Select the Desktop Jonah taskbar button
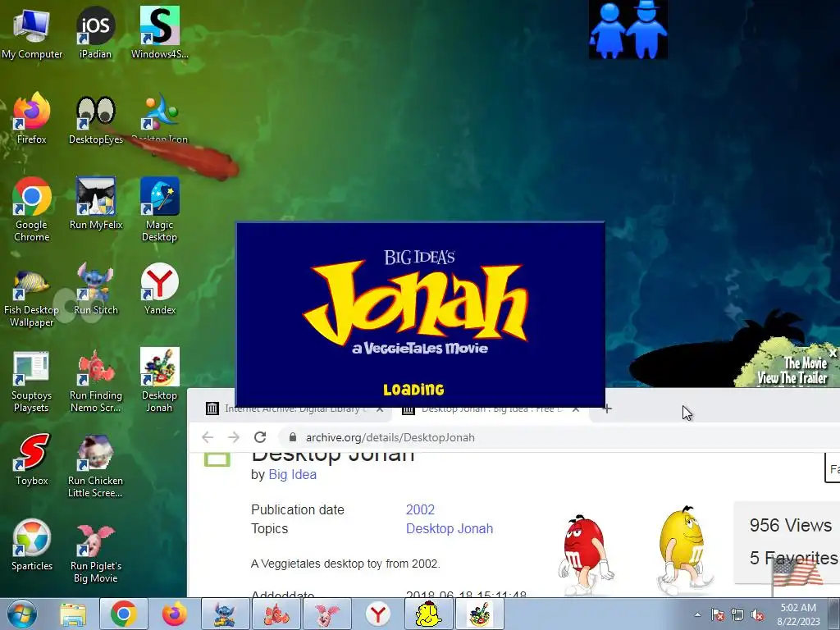 click(x=480, y=614)
